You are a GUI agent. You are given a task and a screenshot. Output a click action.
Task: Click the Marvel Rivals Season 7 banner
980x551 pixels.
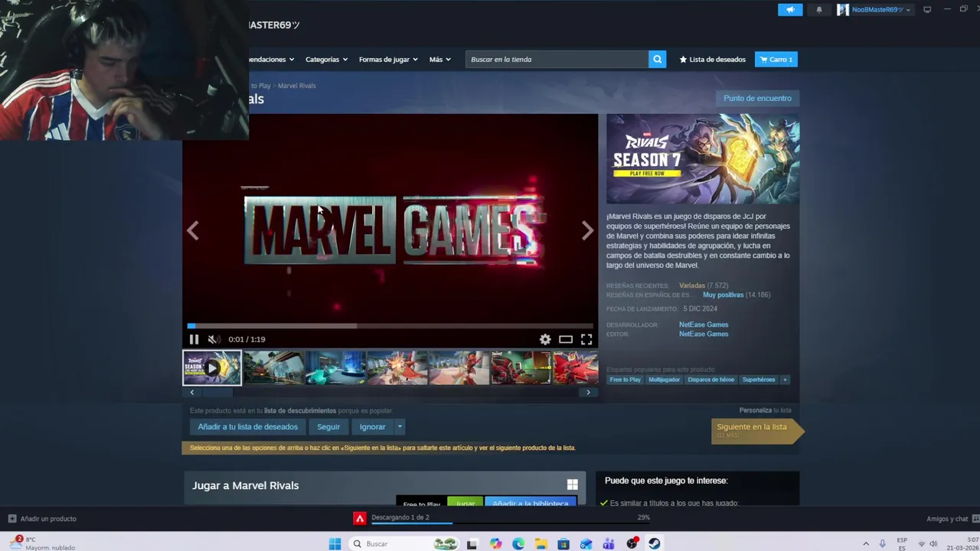[703, 158]
